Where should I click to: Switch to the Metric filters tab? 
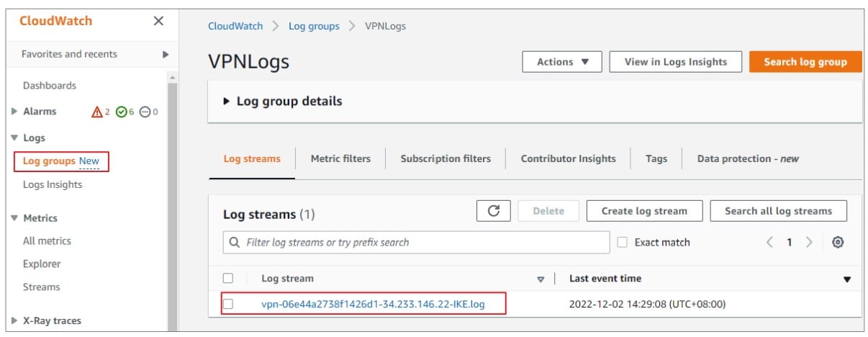coord(340,158)
